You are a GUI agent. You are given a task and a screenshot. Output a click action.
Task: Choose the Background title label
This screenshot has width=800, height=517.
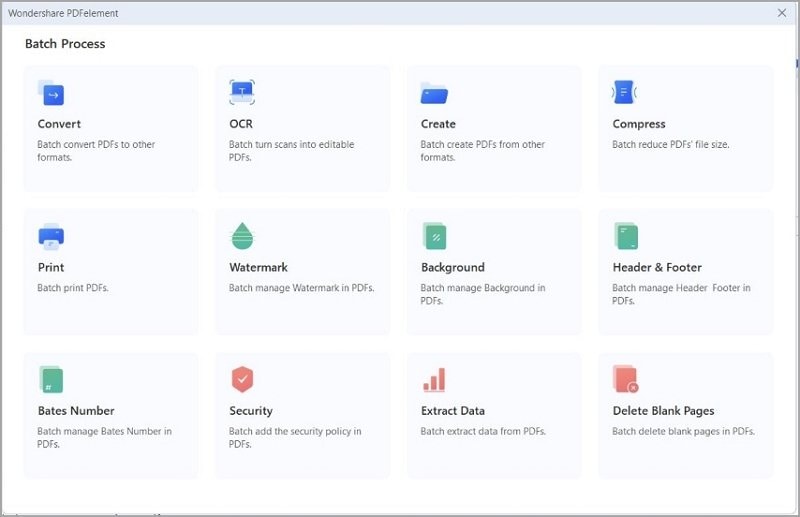tap(453, 267)
